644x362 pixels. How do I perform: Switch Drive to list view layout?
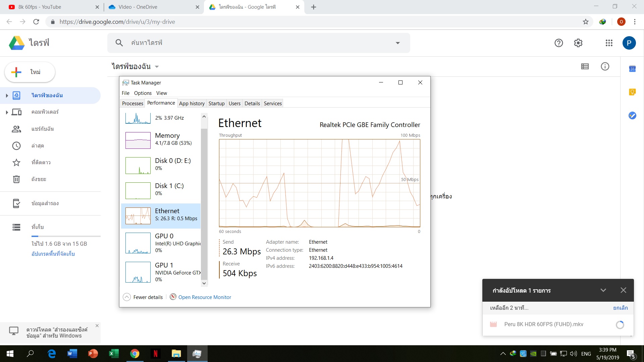click(585, 66)
